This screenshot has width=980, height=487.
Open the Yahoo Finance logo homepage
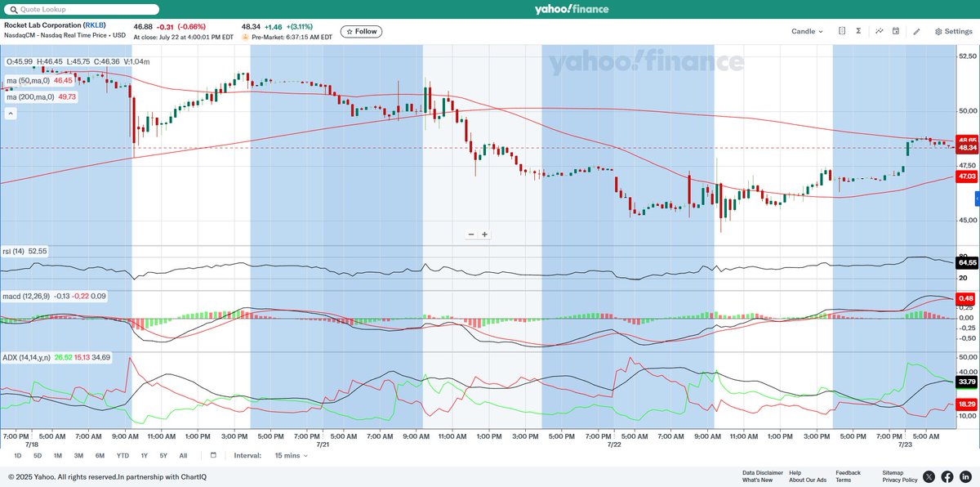click(571, 10)
